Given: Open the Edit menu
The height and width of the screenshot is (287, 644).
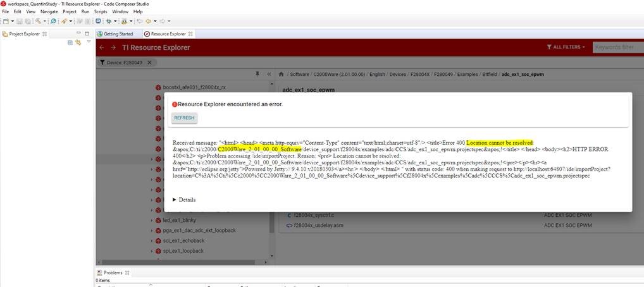Looking at the screenshot, I should click(x=17, y=12).
